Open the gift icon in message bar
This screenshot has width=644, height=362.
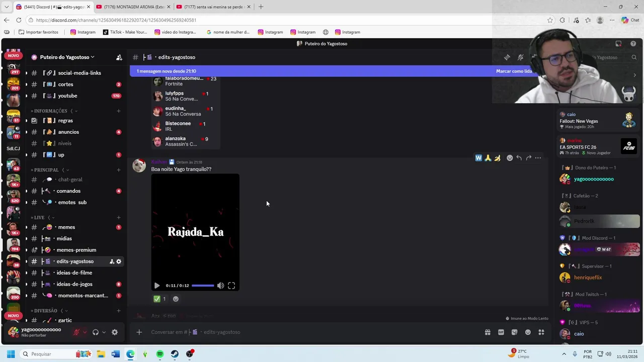(488, 332)
